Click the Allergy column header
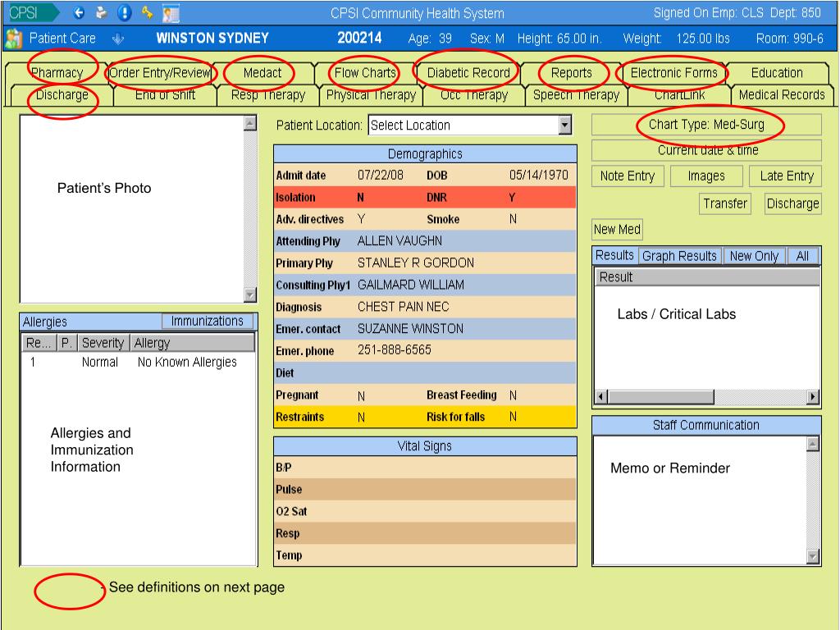This screenshot has height=630, width=840. [192, 343]
